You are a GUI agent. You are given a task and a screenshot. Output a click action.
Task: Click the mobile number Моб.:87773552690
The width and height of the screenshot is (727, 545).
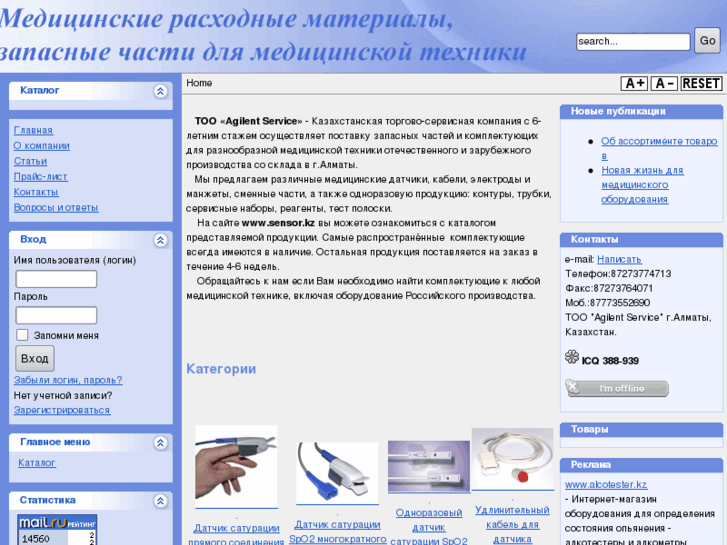(607, 303)
